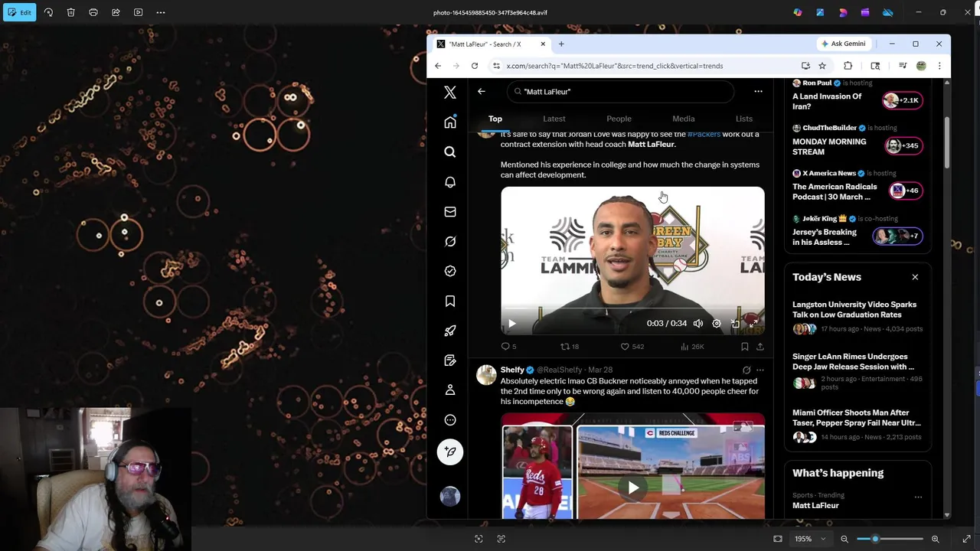Screen dimensions: 980x551
Task: Click Ask Gemini in Chrome
Action: tap(843, 44)
